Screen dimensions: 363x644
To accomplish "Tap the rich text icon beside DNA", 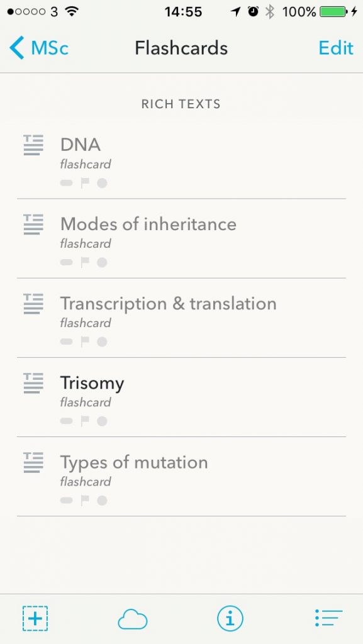I will (33, 145).
